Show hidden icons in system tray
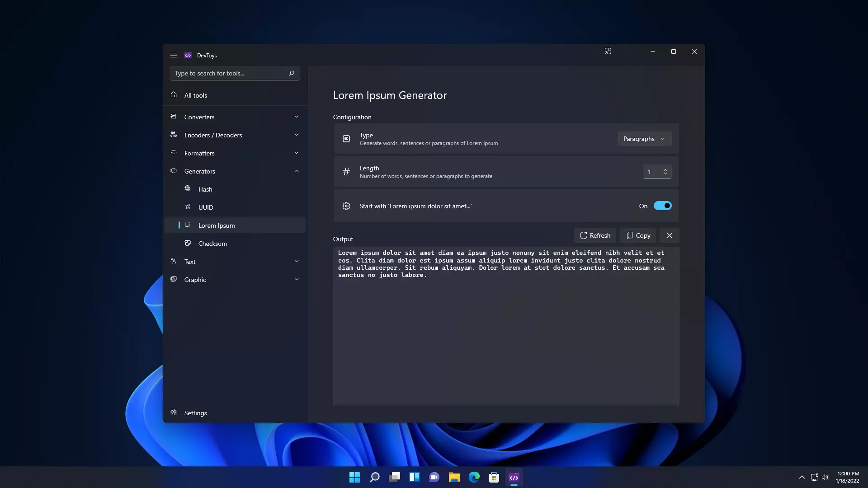The height and width of the screenshot is (488, 868). (x=802, y=477)
